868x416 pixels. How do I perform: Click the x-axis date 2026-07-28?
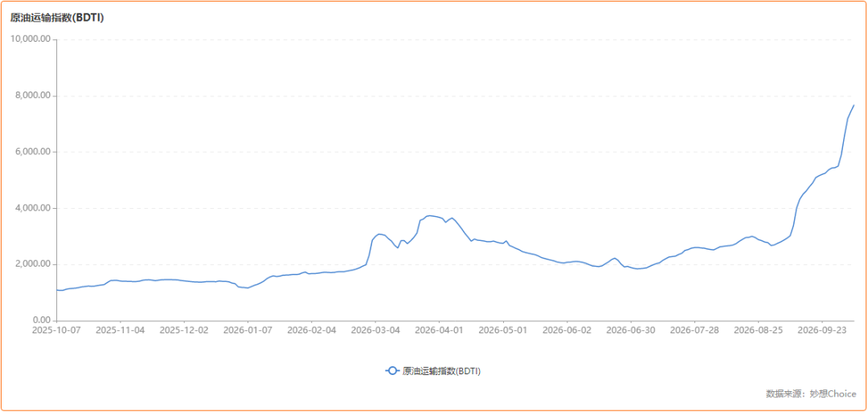click(694, 330)
